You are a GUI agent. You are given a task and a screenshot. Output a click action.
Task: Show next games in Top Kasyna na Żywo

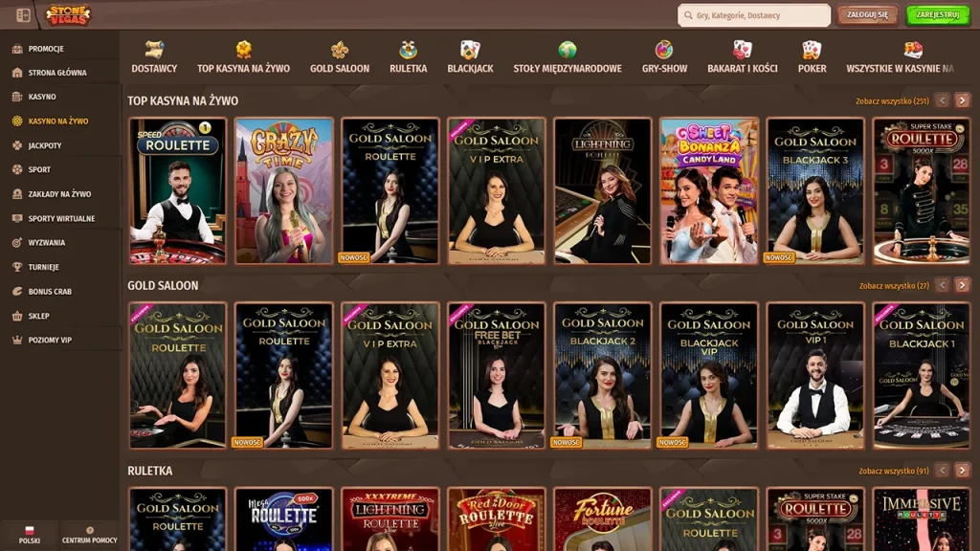point(962,100)
